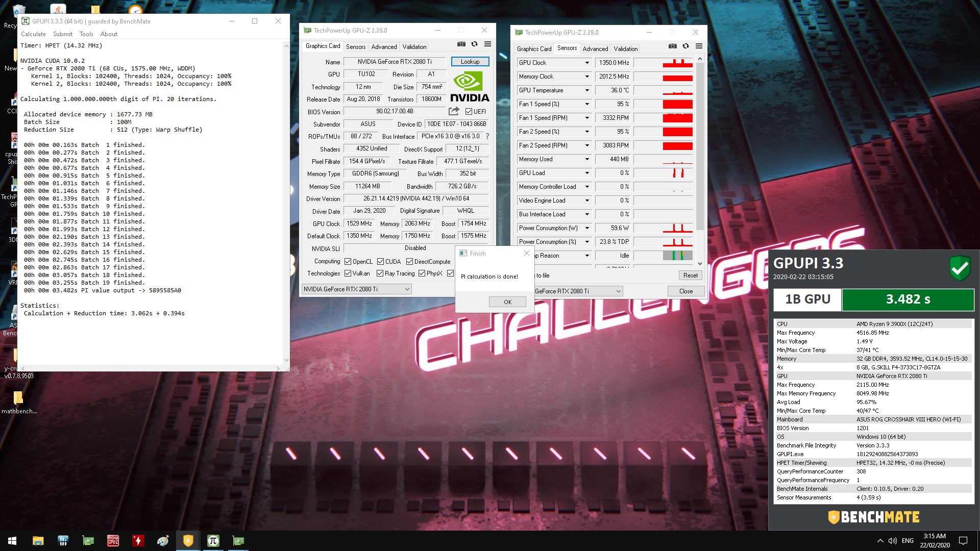Click the BIOS export share icon

pyautogui.click(x=454, y=111)
